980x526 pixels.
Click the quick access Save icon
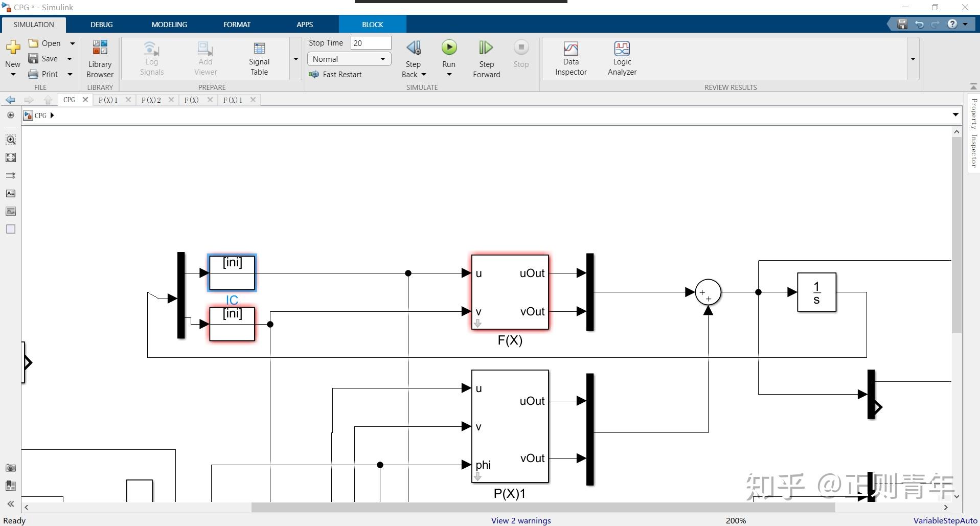[902, 24]
